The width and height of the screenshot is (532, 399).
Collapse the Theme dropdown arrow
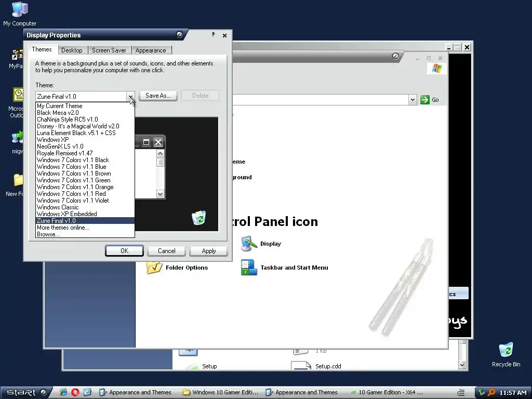point(130,97)
